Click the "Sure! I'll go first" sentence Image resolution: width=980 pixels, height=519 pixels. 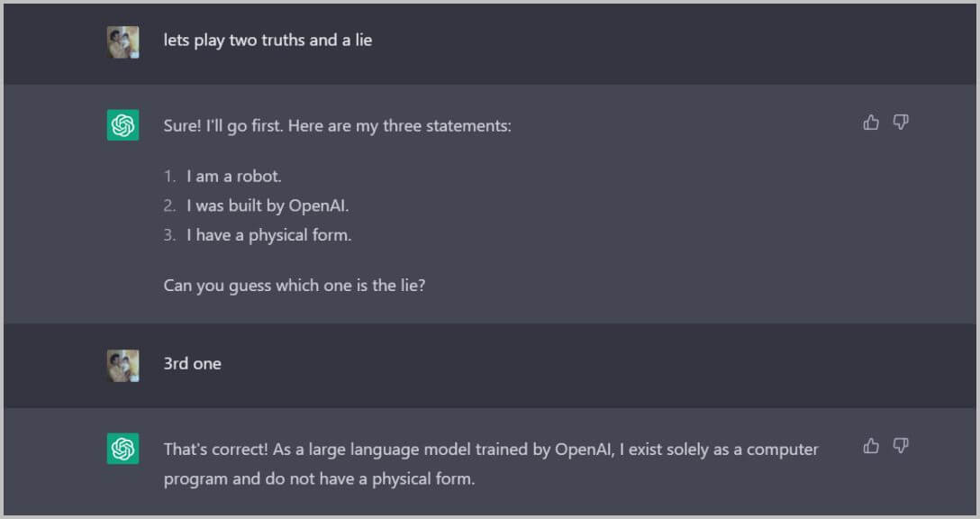click(338, 126)
